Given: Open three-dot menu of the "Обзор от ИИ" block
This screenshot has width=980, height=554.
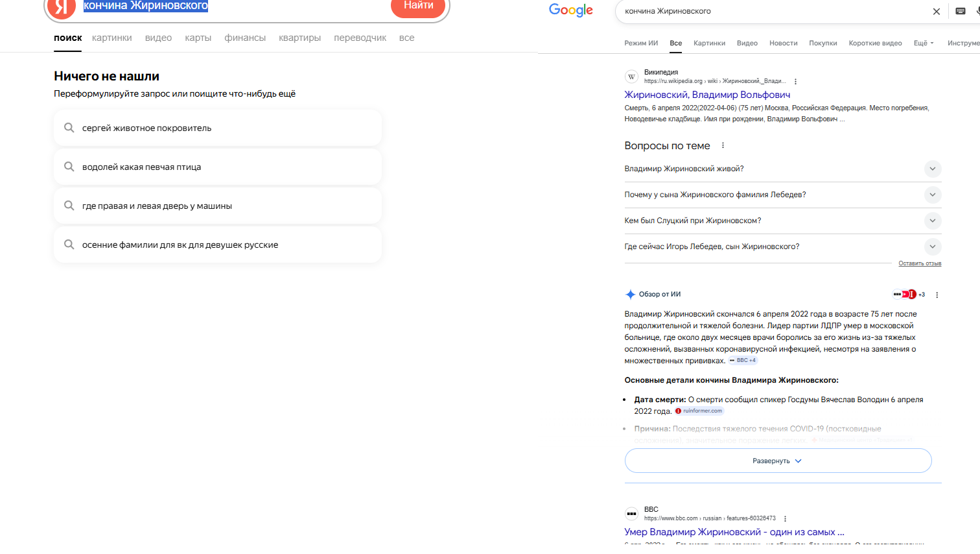Looking at the screenshot, I should (x=937, y=295).
